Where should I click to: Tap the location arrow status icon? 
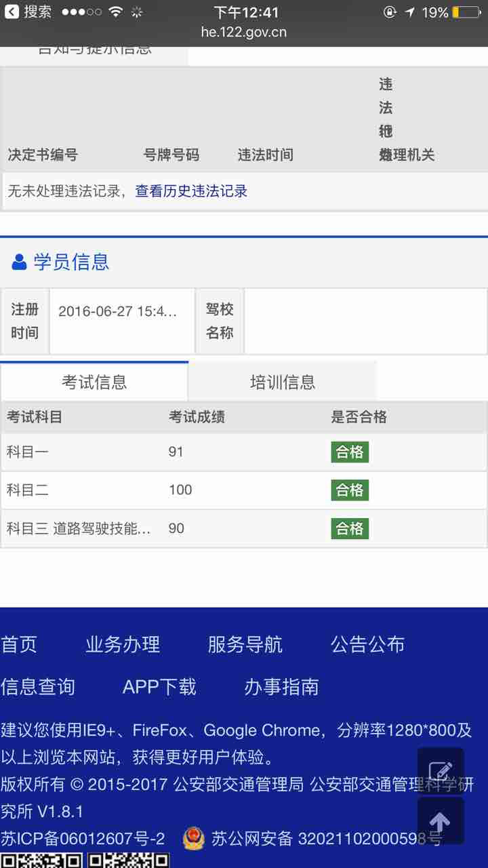(410, 12)
